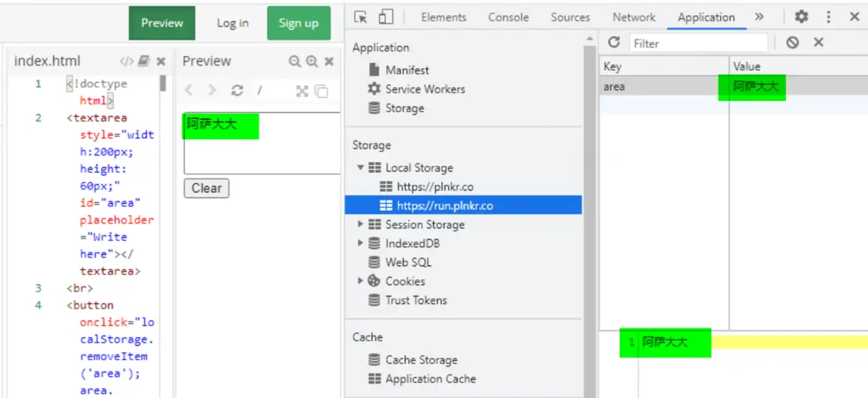This screenshot has height=398, width=868.
Task: Zoom in the Preview panel
Action: [311, 62]
